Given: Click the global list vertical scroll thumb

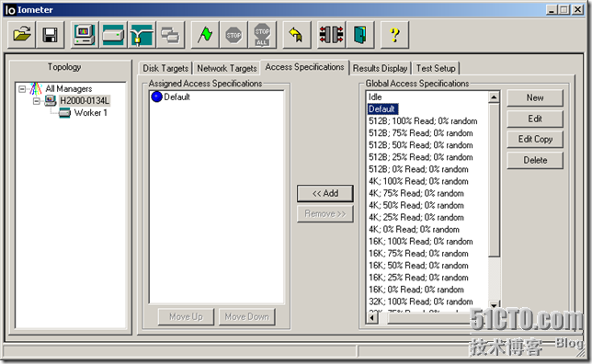Looking at the screenshot, I should (x=494, y=180).
